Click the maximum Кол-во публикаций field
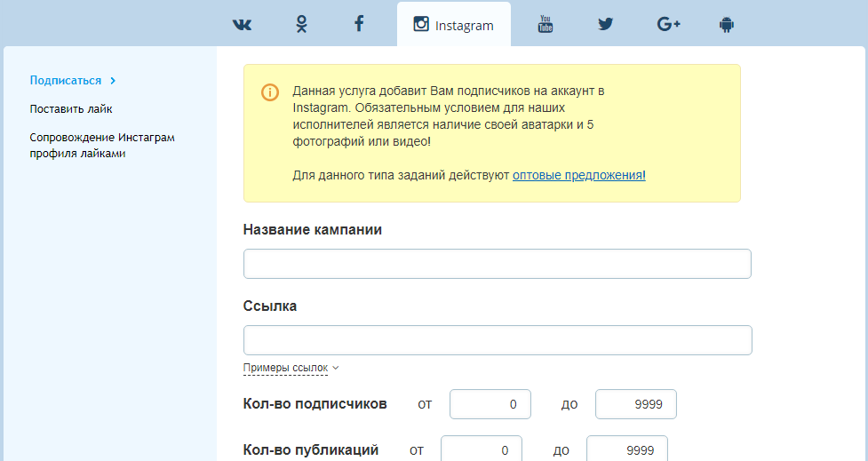The height and width of the screenshot is (461, 868). (626, 449)
